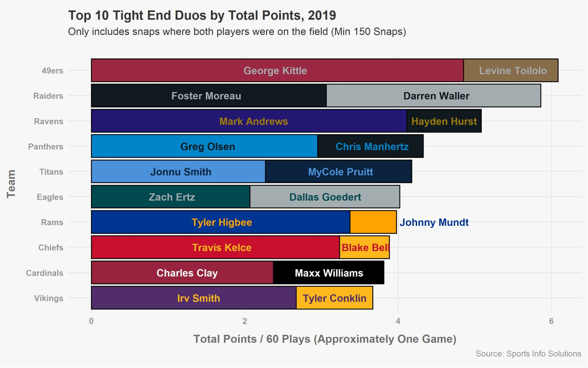Select the Darren Waller gray bar
Viewport: 588px width, 368px height.
click(433, 96)
